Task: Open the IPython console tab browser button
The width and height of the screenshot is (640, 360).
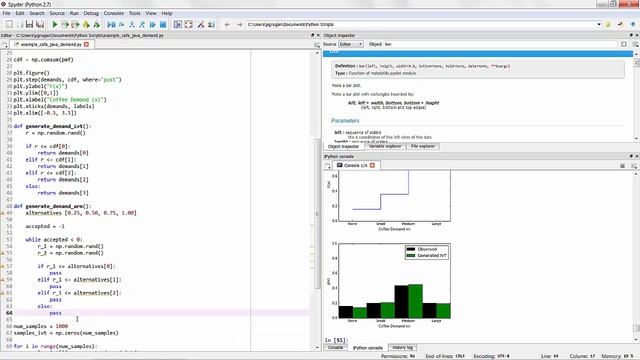Action: click(x=327, y=166)
